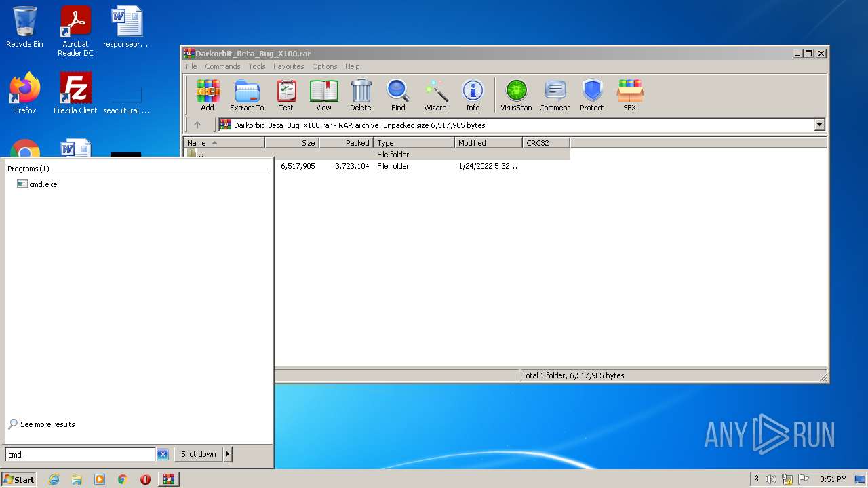Viewport: 868px width, 488px height.
Task: Open the Commands menu
Action: pos(222,66)
